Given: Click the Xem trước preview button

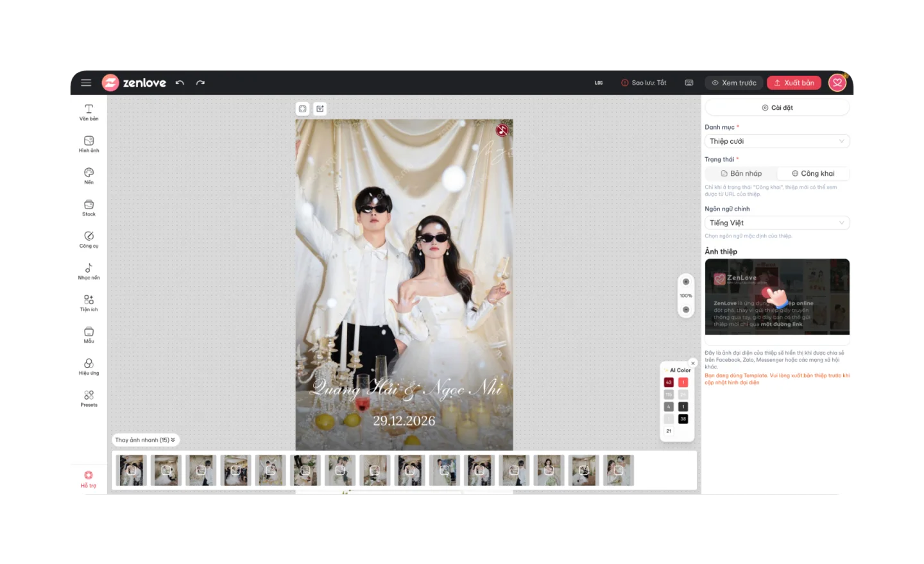Looking at the screenshot, I should [734, 83].
